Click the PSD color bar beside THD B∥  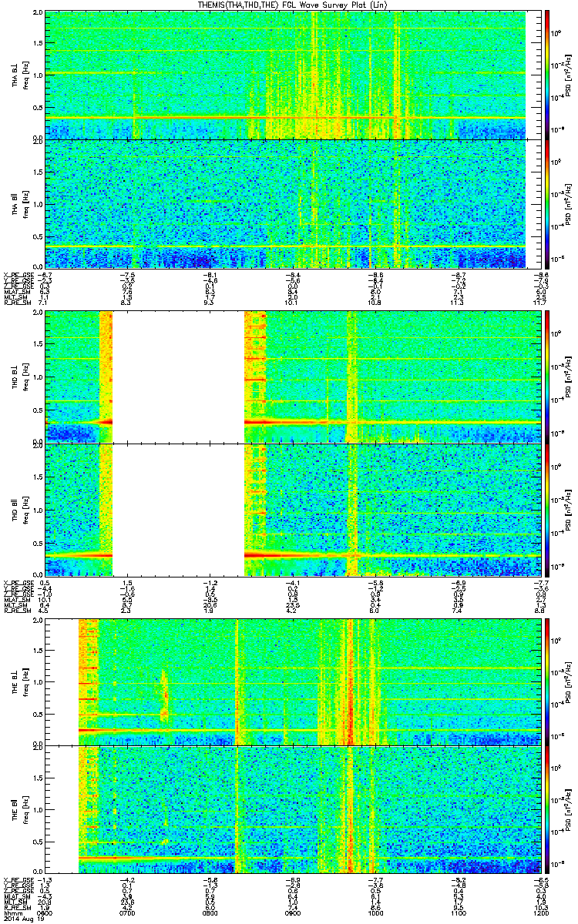pos(547,509)
